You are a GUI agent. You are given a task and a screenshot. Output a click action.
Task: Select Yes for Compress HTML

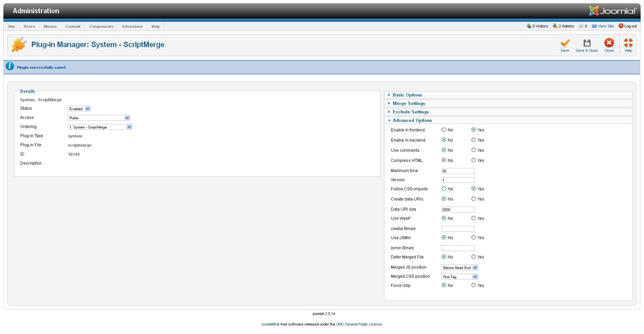(x=473, y=160)
